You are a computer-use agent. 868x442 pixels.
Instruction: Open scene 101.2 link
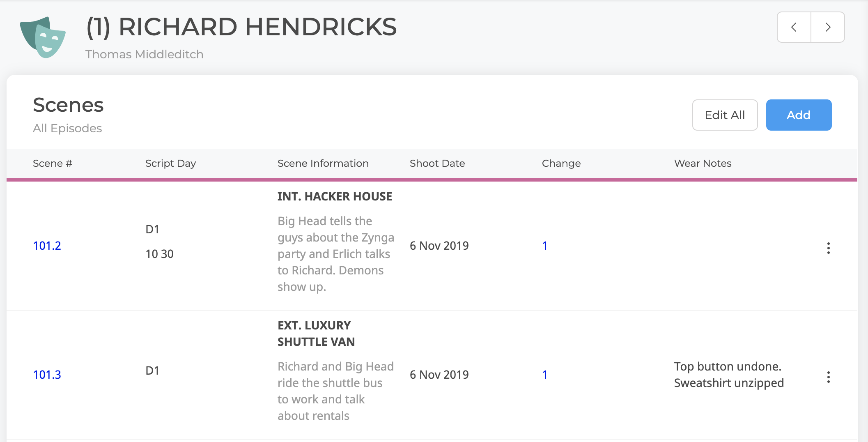(x=47, y=246)
